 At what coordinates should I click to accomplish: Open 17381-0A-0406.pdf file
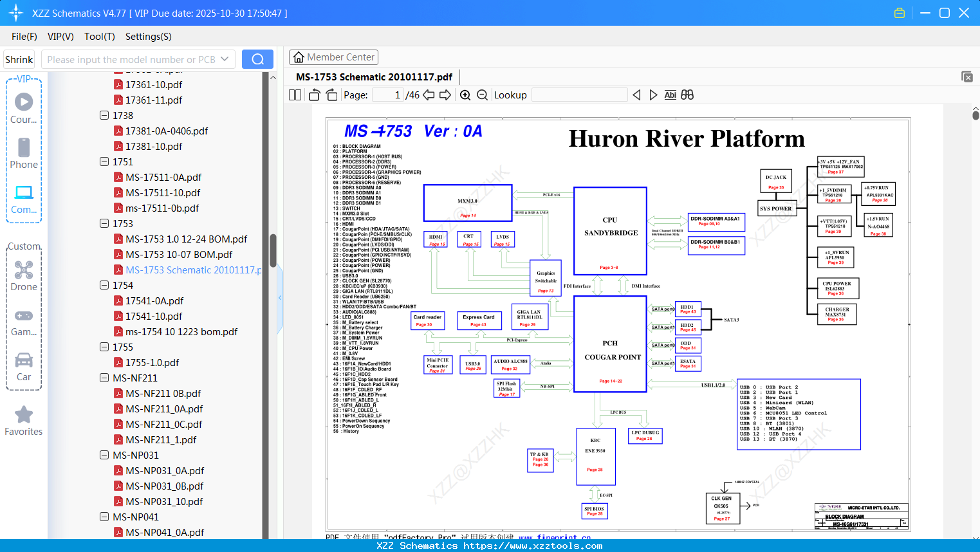167,131
